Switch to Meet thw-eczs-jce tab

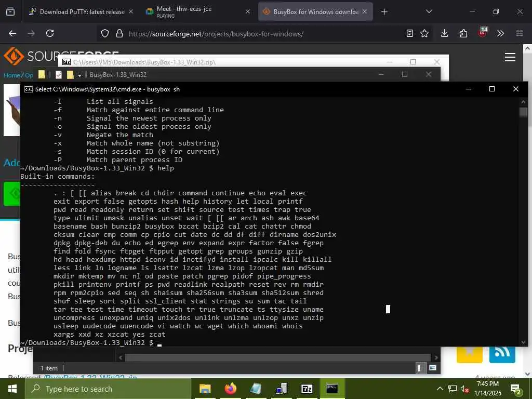coord(198,12)
